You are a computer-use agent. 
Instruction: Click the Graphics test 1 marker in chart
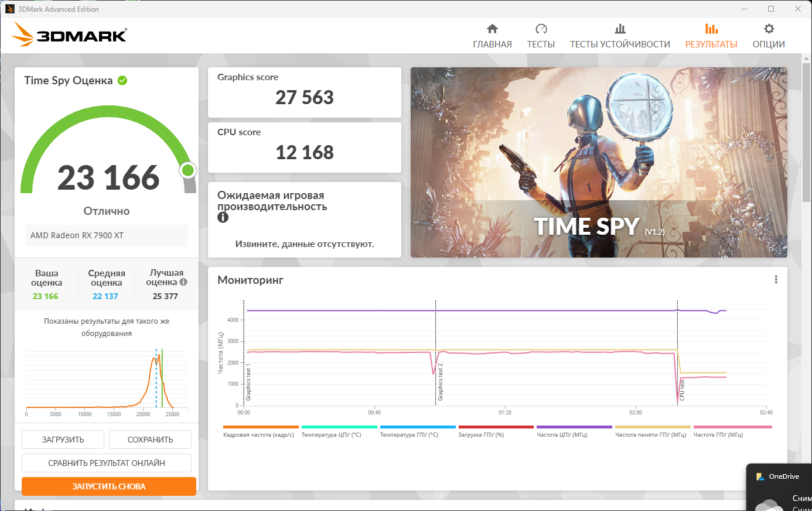tap(248, 382)
